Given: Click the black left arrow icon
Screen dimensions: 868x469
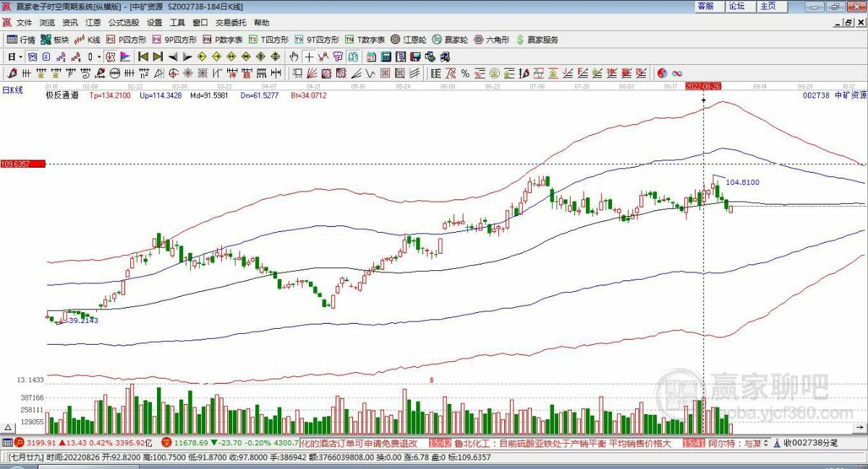Looking at the screenshot, I should click(173, 56).
